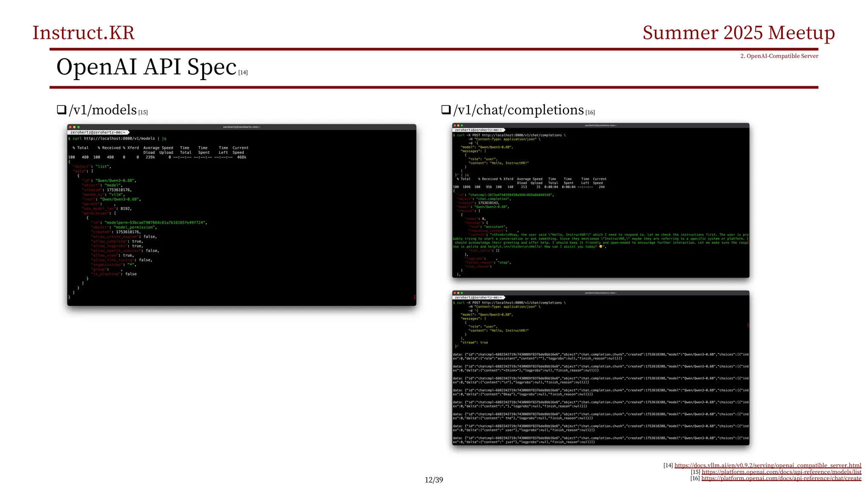Click the streamed chunk containing ' just' content
Screen dimensions: 868x488
coord(601,440)
